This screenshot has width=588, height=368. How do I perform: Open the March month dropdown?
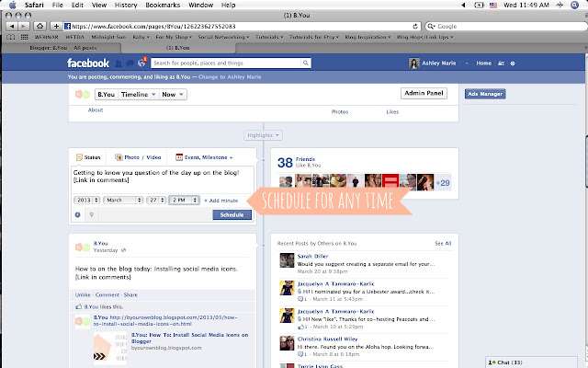(123, 201)
